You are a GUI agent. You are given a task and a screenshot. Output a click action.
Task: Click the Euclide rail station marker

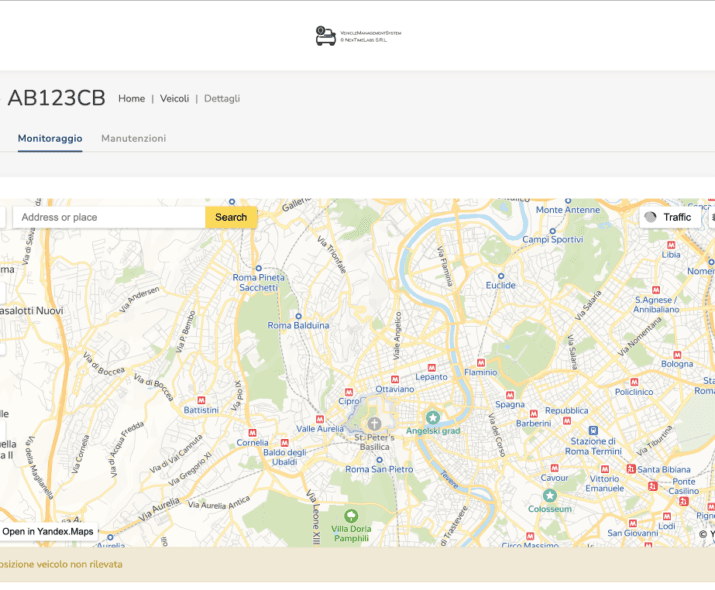501,276
